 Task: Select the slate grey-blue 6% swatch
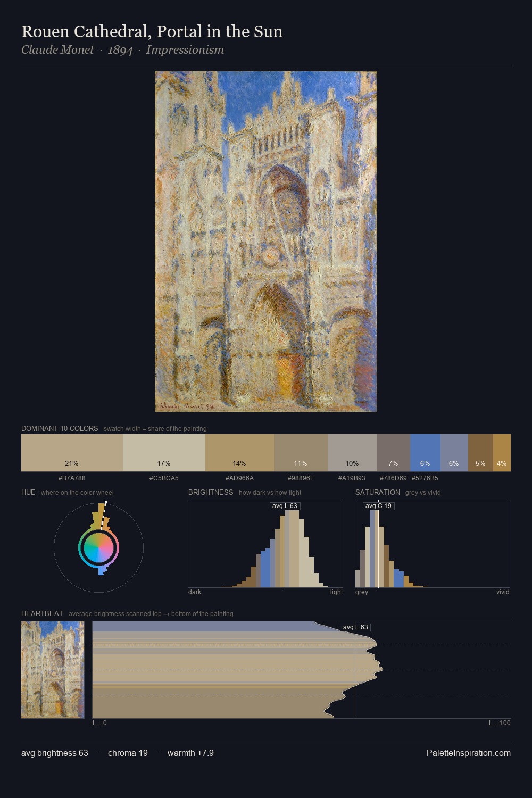pos(454,453)
